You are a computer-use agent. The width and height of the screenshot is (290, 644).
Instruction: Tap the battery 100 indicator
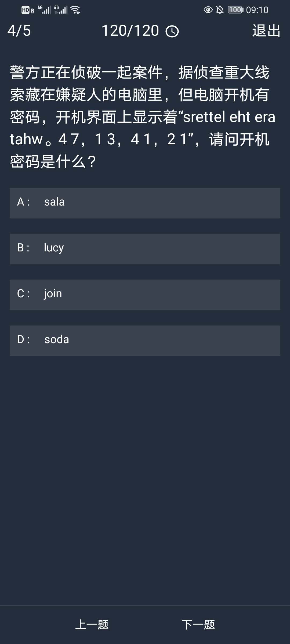click(235, 10)
